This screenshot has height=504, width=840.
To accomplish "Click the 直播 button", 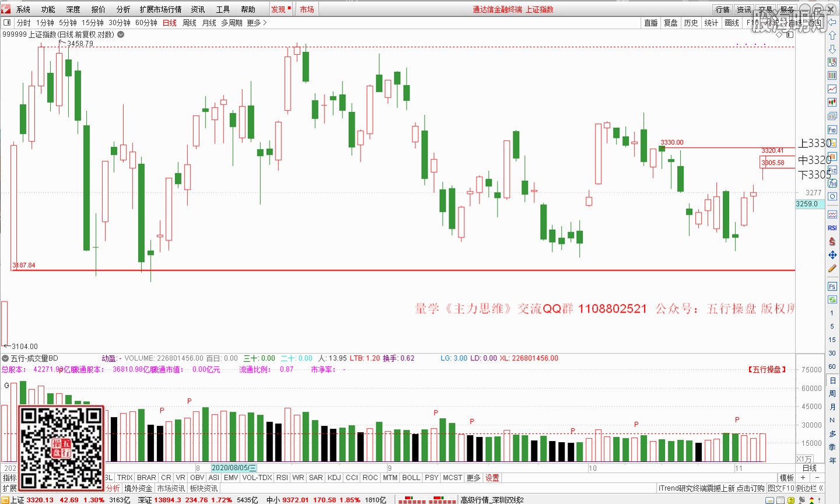I will tap(651, 23).
